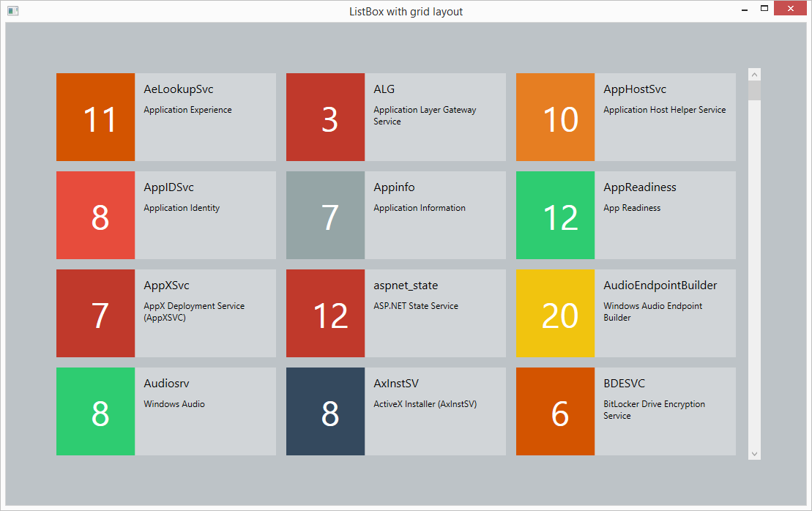Select the aspnet_state service tile

(435, 313)
